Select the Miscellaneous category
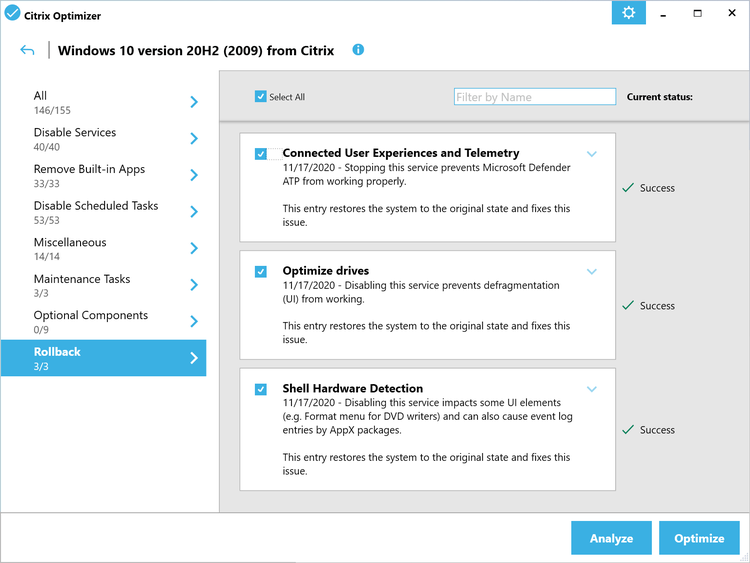Screen dimensions: 750x563 pyautogui.click(x=103, y=248)
